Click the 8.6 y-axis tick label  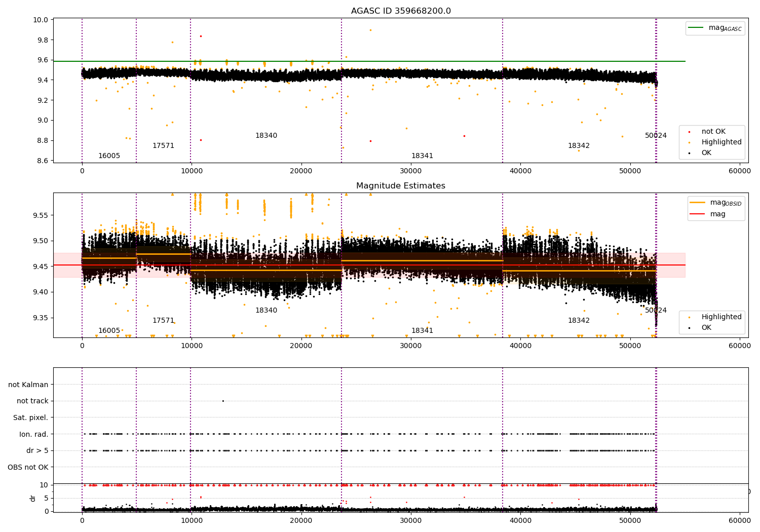click(43, 161)
